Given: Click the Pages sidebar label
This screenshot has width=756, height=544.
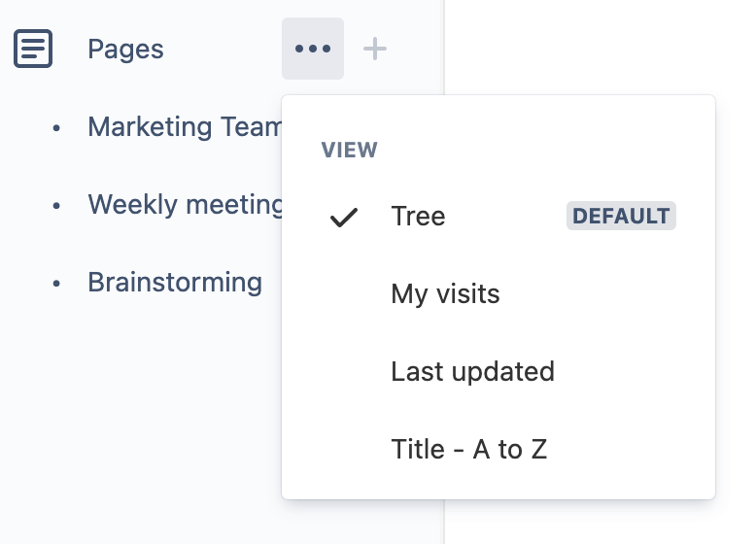Looking at the screenshot, I should (125, 49).
